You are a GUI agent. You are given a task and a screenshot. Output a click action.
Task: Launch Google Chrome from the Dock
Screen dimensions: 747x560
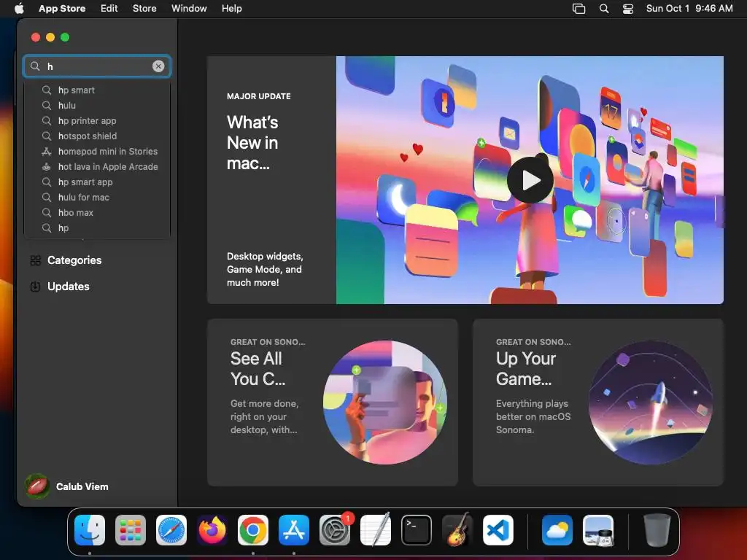click(x=253, y=530)
